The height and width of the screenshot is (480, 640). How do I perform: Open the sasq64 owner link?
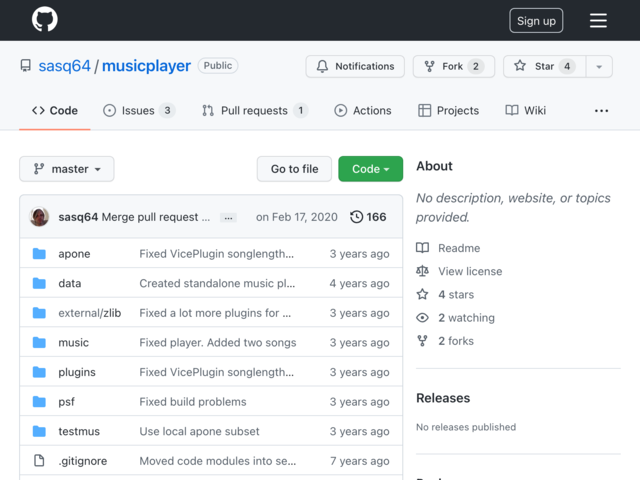(64, 66)
